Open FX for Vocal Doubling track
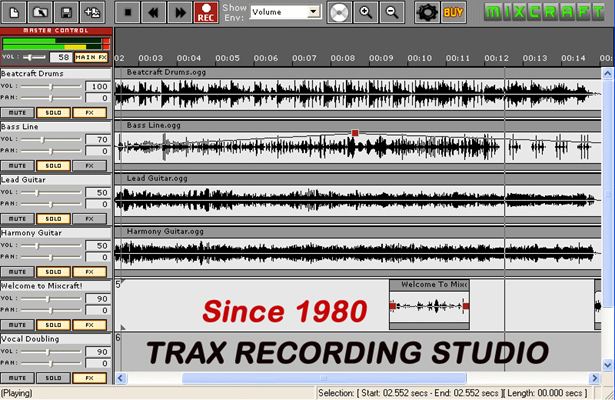 click(x=89, y=378)
